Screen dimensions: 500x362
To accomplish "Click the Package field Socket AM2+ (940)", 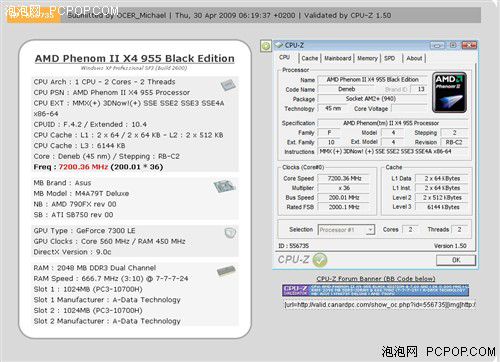I will 372,99.
